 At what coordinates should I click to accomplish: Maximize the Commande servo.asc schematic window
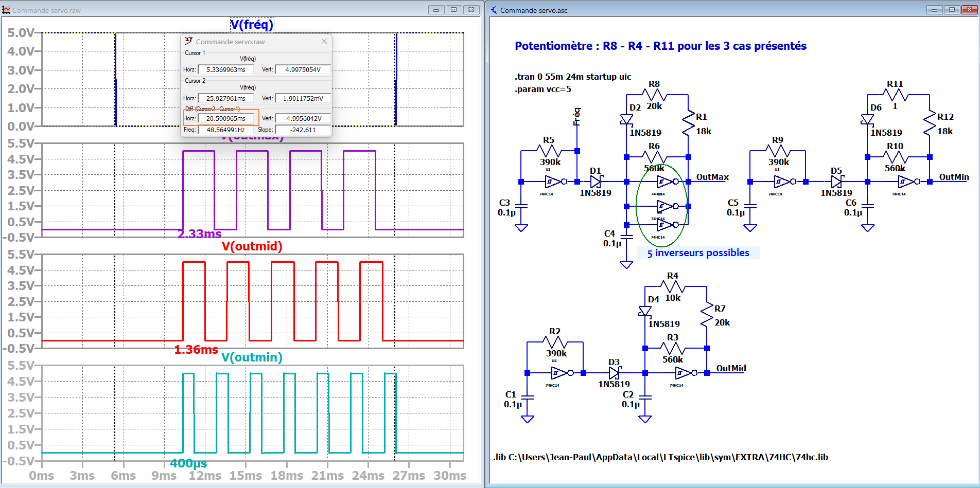pyautogui.click(x=952, y=10)
